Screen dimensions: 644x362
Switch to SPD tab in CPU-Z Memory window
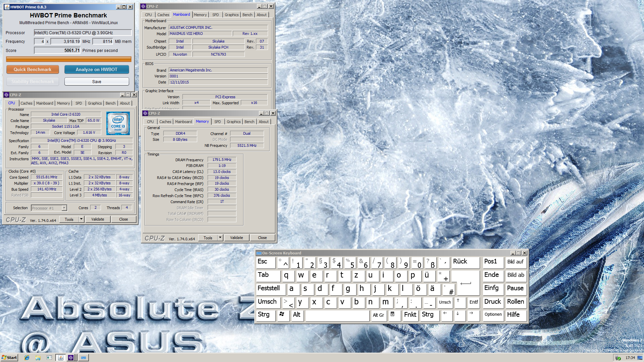click(218, 122)
